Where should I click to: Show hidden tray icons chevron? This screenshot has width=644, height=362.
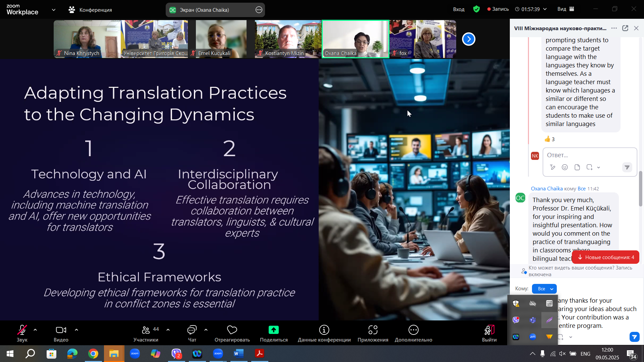pyautogui.click(x=532, y=354)
